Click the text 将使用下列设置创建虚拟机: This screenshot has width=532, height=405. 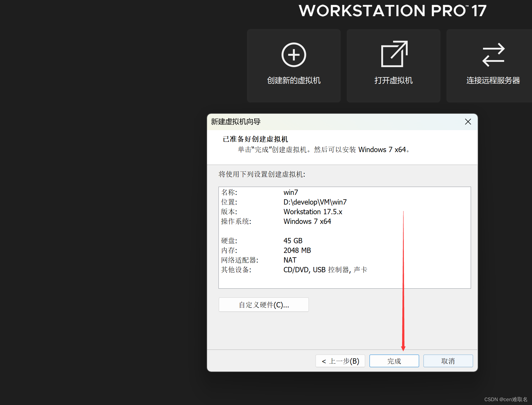point(262,174)
